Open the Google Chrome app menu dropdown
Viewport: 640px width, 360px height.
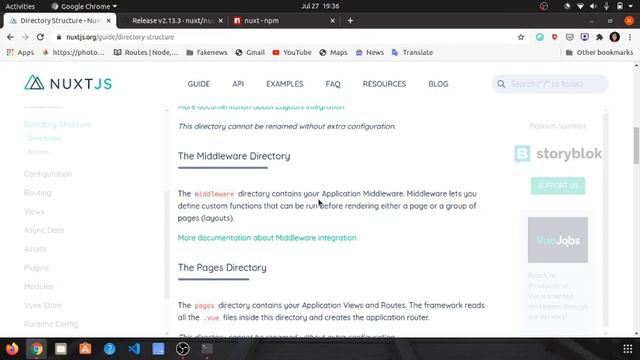pyautogui.click(x=84, y=6)
